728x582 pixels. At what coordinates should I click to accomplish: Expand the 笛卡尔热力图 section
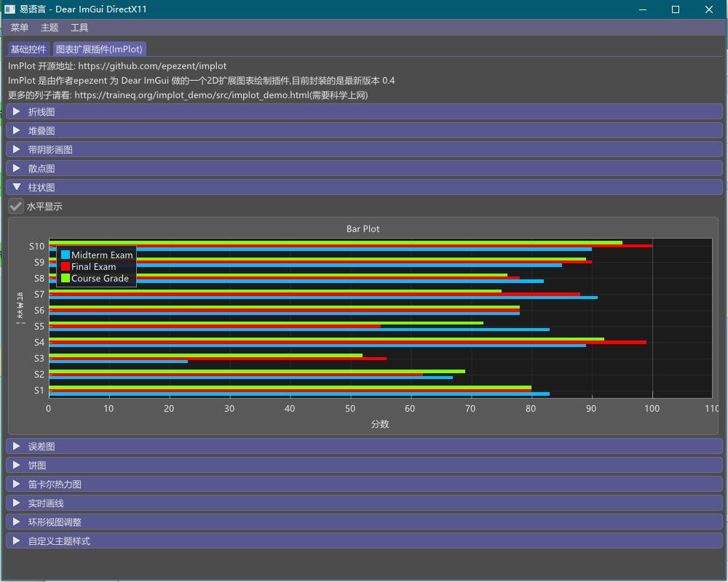click(364, 484)
